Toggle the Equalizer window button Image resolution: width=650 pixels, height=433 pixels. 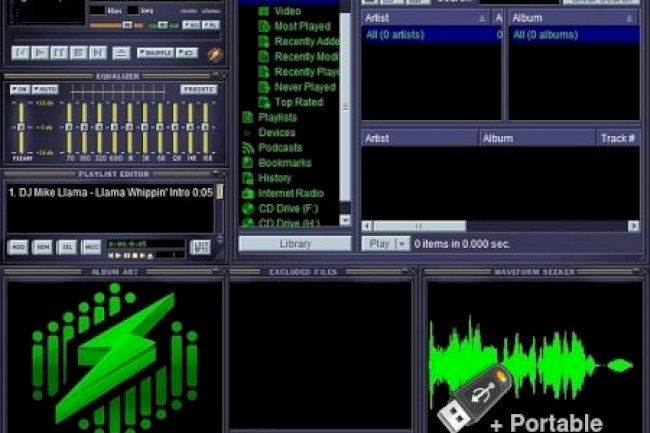tap(191, 25)
